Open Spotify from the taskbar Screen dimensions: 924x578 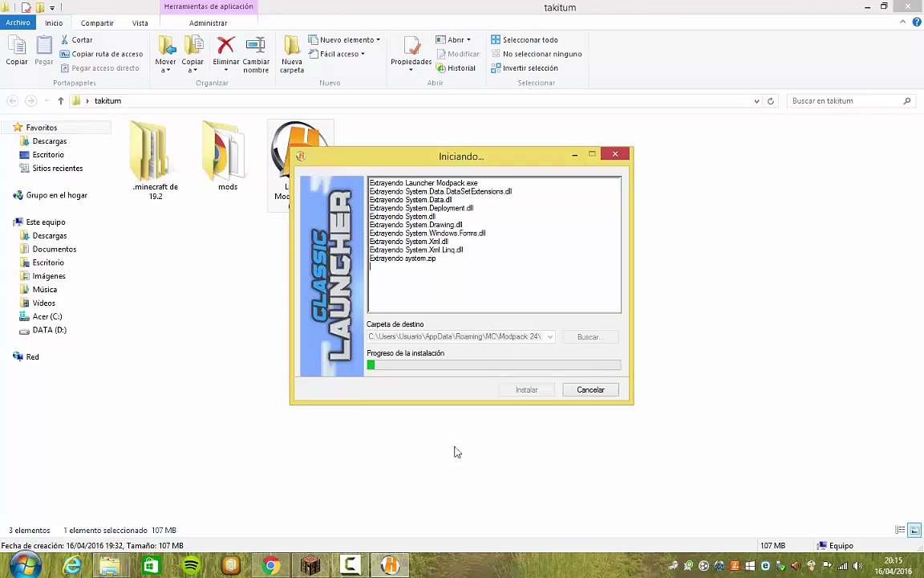click(x=191, y=566)
